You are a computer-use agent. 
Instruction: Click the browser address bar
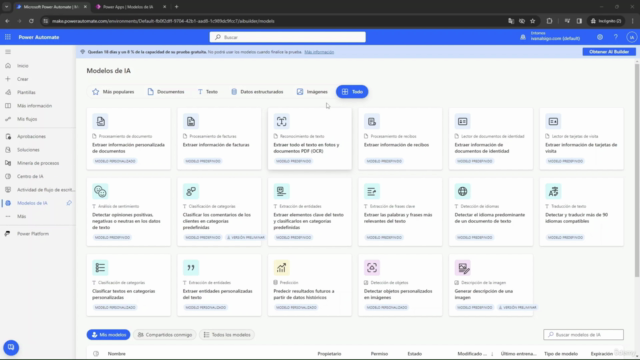(273, 21)
